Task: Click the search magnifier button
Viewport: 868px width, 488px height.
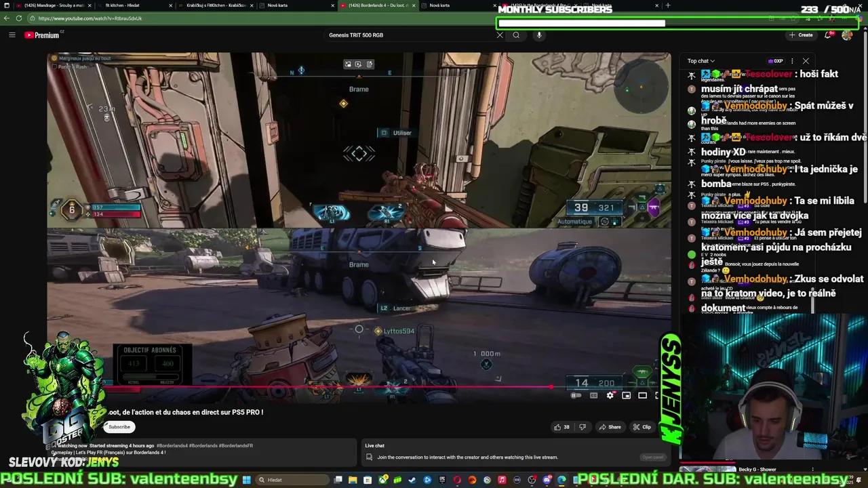Action: click(x=516, y=35)
